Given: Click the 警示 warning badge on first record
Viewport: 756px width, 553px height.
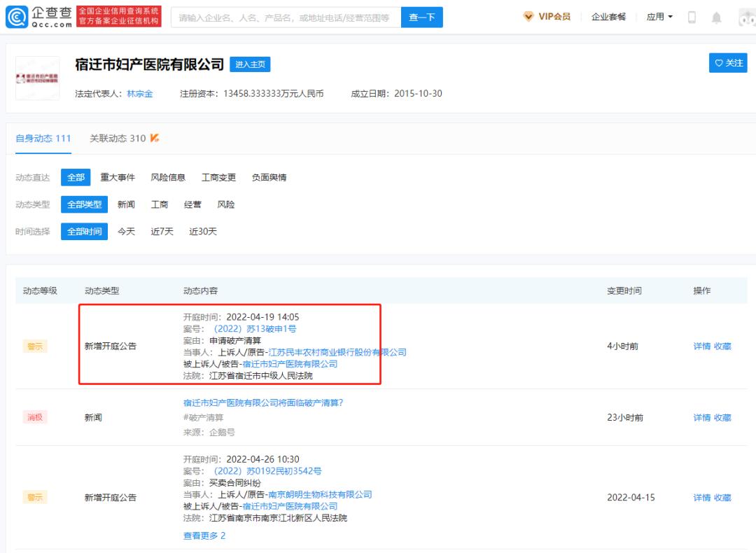Looking at the screenshot, I should [x=35, y=346].
